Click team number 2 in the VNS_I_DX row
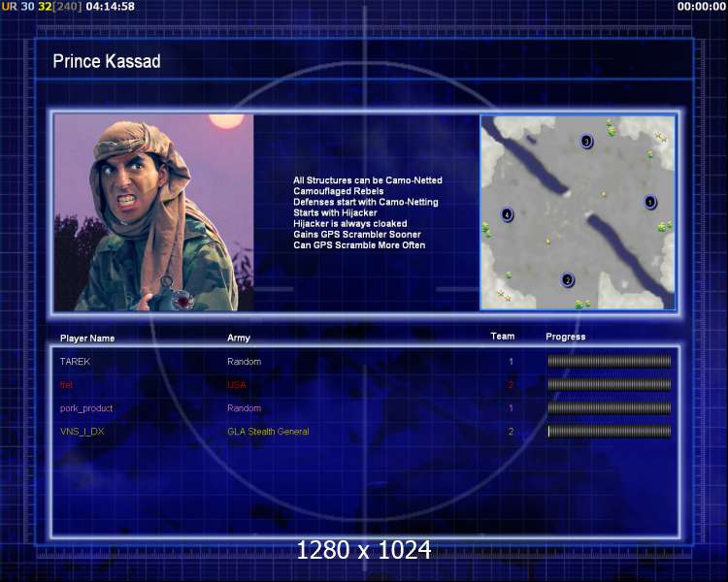The width and height of the screenshot is (728, 582). [x=511, y=432]
